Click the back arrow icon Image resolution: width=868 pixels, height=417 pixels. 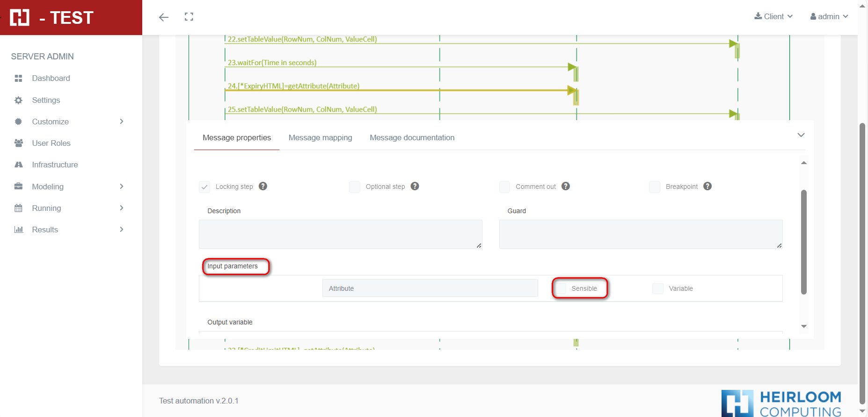click(x=163, y=17)
